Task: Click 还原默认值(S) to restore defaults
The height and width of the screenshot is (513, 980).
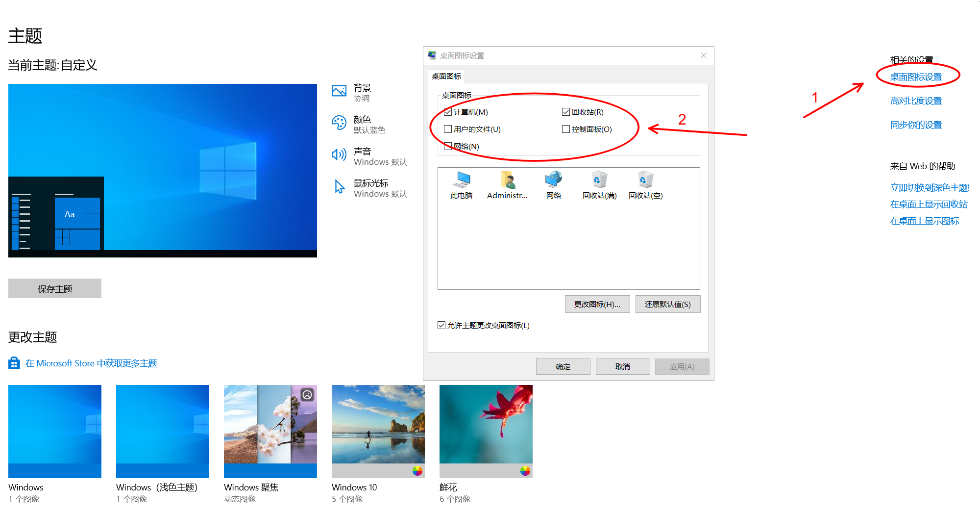Action: coord(668,304)
